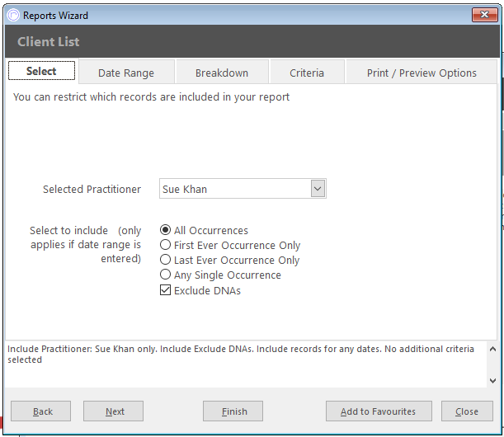Click the summary box down scroll arrow
504x437 pixels.
point(492,381)
